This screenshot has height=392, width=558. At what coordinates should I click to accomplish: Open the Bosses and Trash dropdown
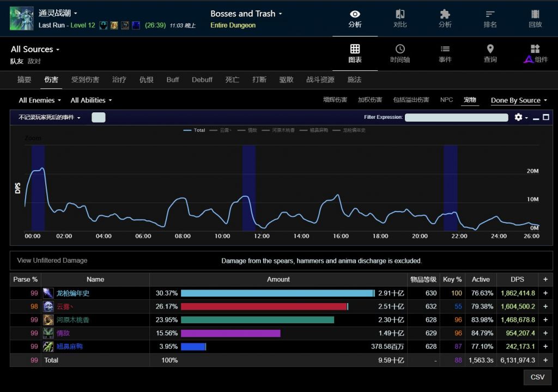pyautogui.click(x=246, y=14)
